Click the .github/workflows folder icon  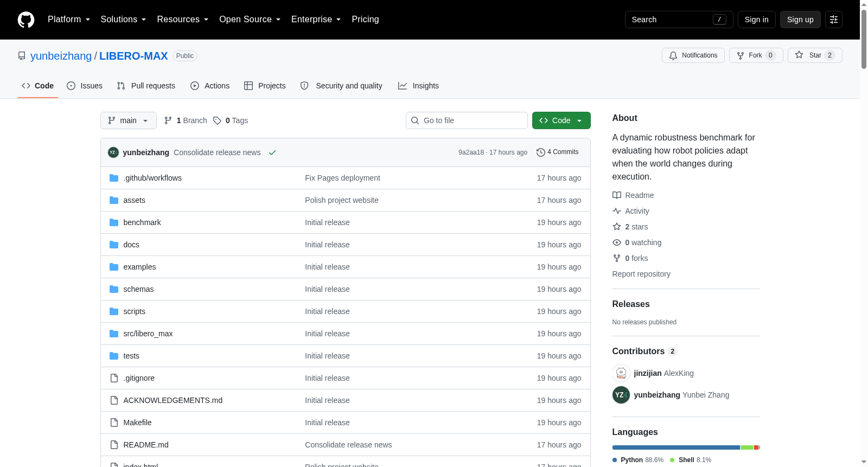click(x=114, y=178)
